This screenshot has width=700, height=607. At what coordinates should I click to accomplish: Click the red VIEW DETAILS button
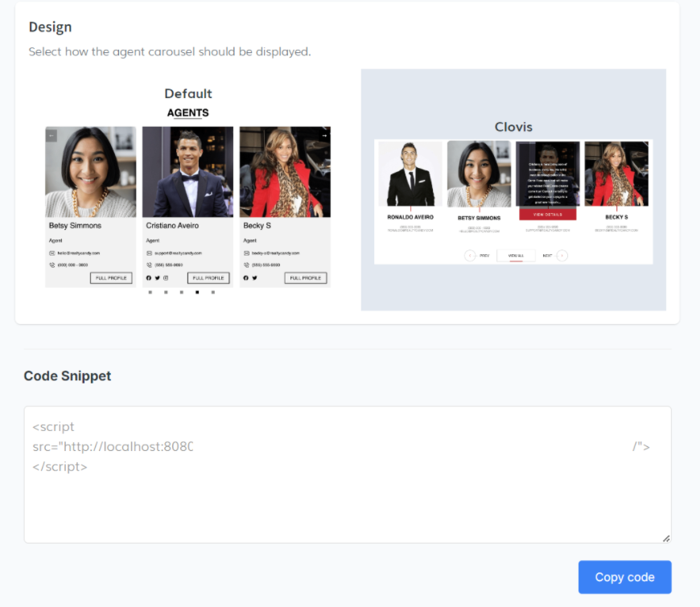pos(548,215)
